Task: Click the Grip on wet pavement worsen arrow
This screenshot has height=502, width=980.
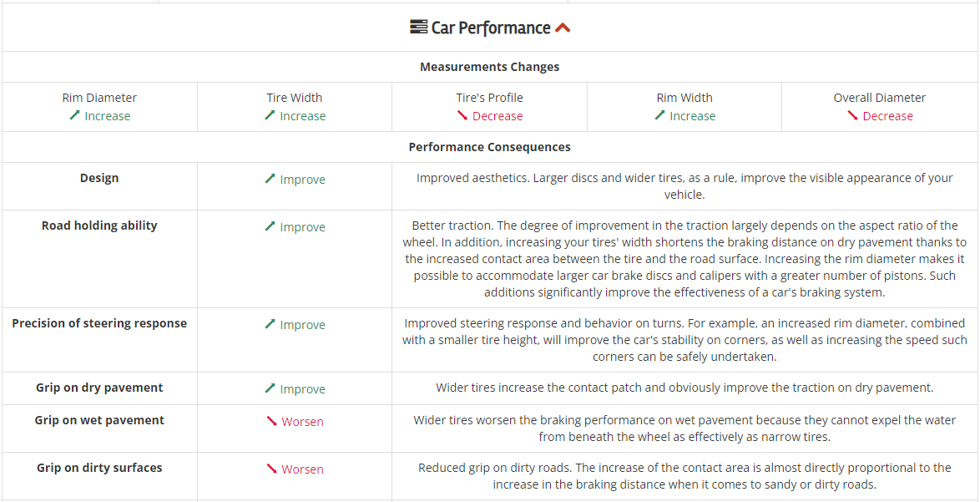Action: click(x=271, y=421)
